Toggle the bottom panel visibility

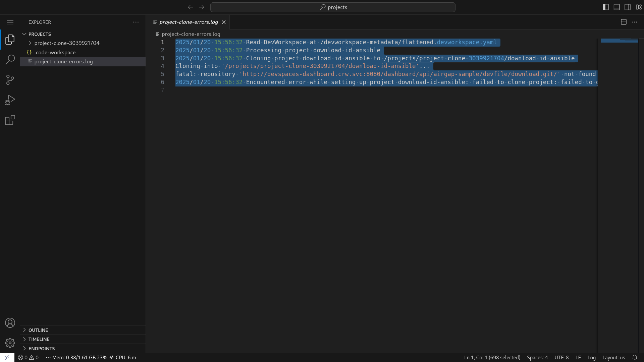pos(616,7)
